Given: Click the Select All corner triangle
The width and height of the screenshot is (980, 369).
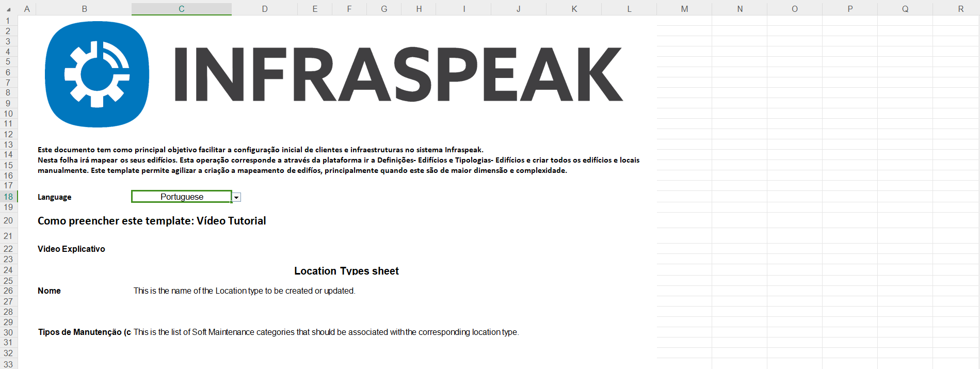Looking at the screenshot, I should point(8,9).
